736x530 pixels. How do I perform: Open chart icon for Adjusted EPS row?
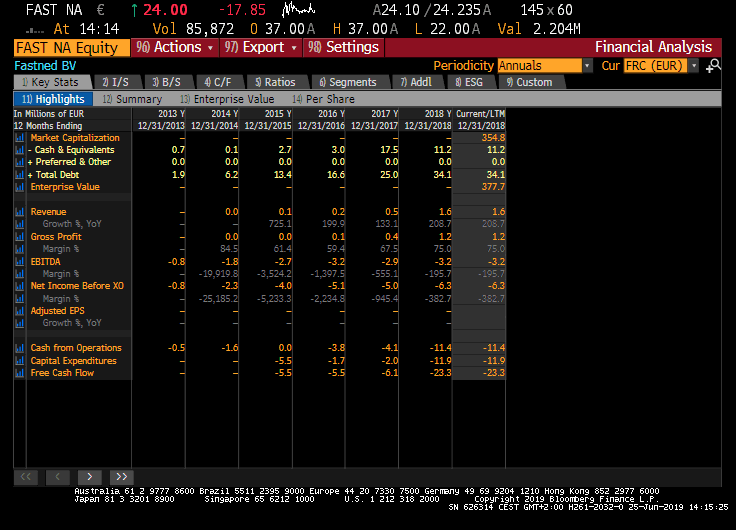click(20, 311)
